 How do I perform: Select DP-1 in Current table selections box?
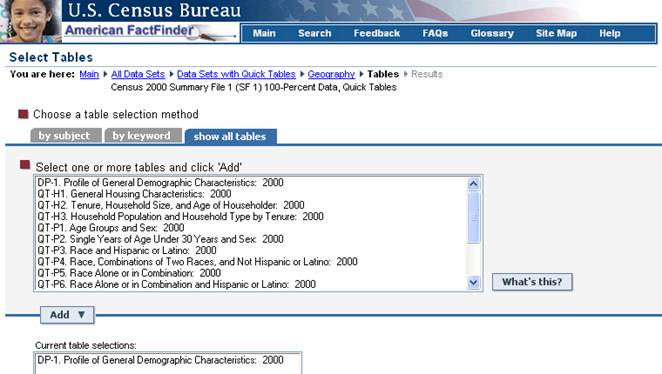click(x=168, y=360)
